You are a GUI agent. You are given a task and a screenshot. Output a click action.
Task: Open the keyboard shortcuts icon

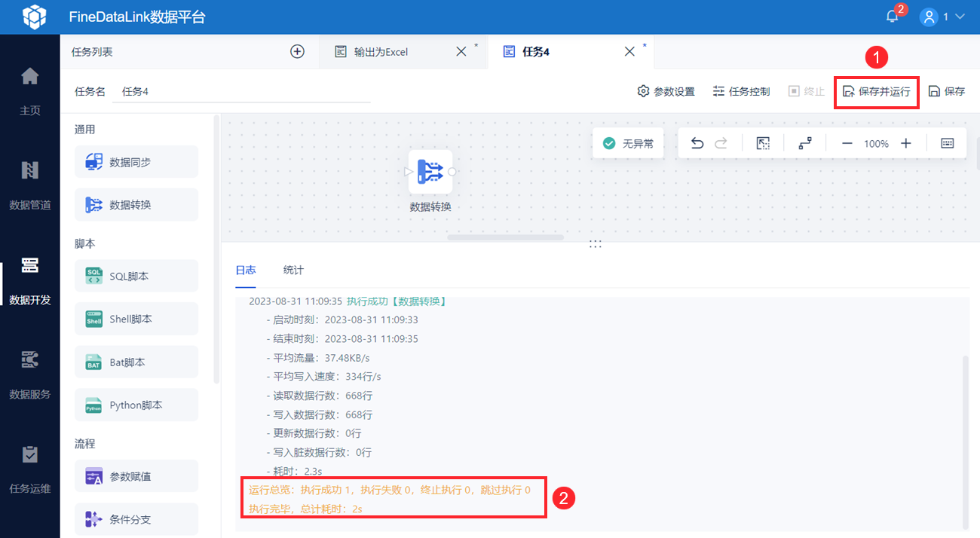[948, 143]
